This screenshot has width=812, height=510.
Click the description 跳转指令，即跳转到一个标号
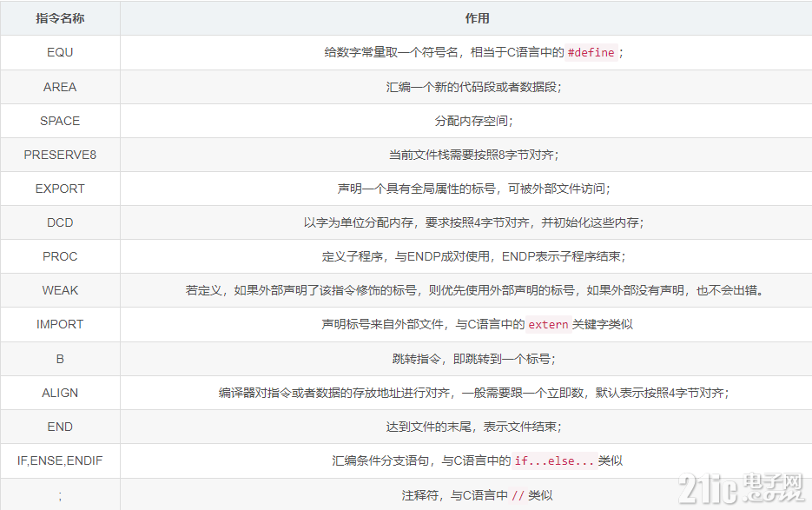coord(473,359)
